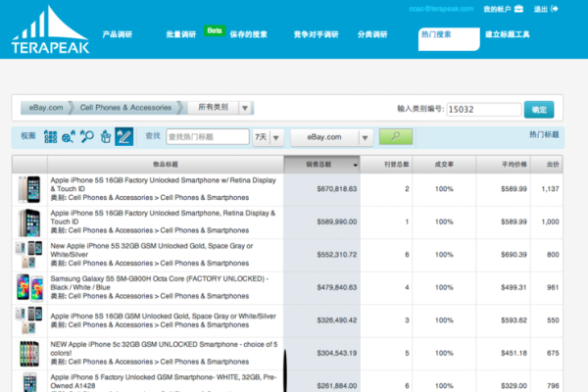Open title 'Apple iPhone 5S 16GB Factory Unlocked Smartphone w/ Retina Display'
Viewport: 588px width, 392px height.
(163, 184)
